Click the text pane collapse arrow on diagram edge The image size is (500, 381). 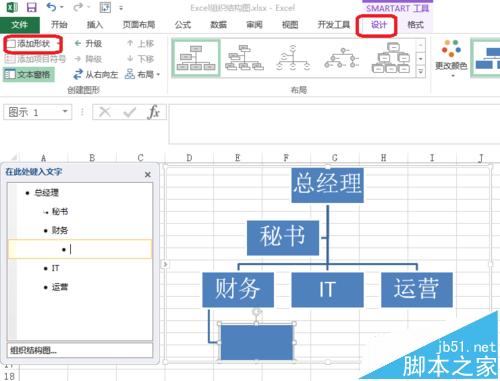pyautogui.click(x=165, y=264)
